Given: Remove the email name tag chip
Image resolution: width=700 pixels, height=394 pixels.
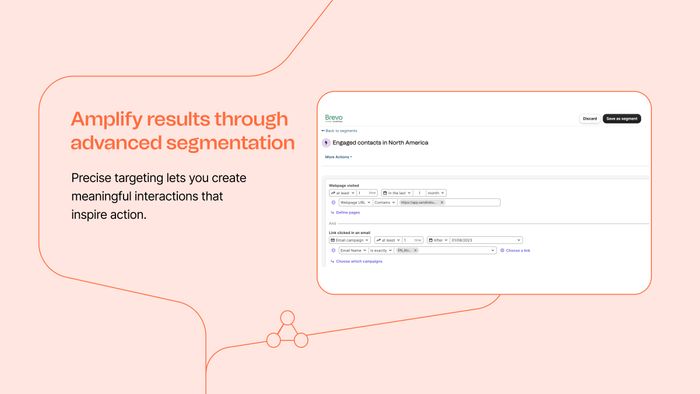Looking at the screenshot, I should tap(415, 250).
